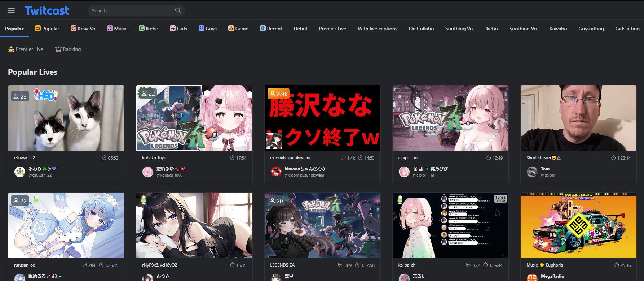Open the Ranking link
The width and height of the screenshot is (644, 281).
pyautogui.click(x=68, y=49)
